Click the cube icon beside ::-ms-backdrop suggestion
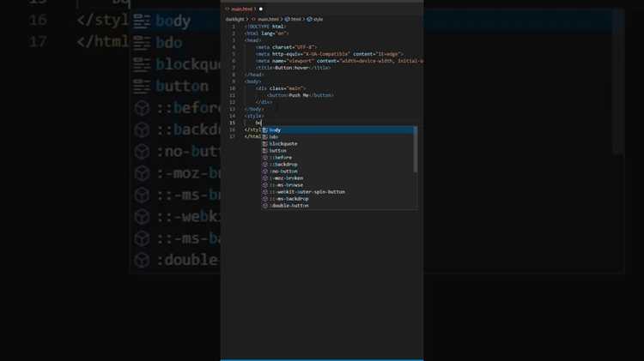Viewport: 644px width, 361px height. click(x=265, y=199)
